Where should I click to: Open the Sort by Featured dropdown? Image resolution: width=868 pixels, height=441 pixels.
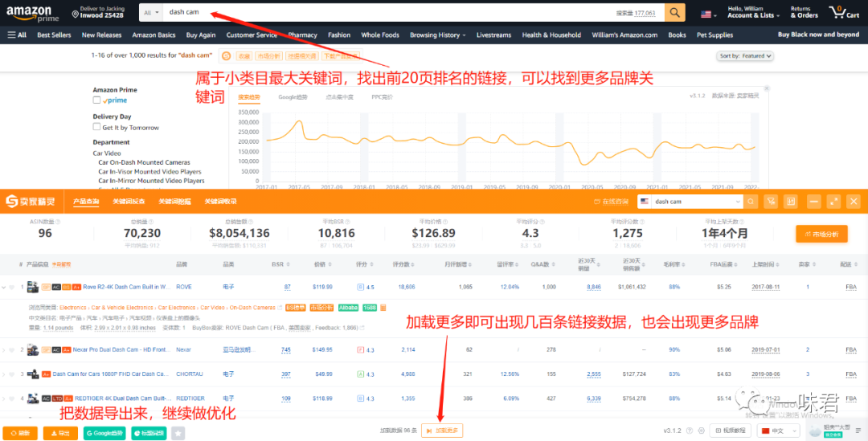coord(744,56)
